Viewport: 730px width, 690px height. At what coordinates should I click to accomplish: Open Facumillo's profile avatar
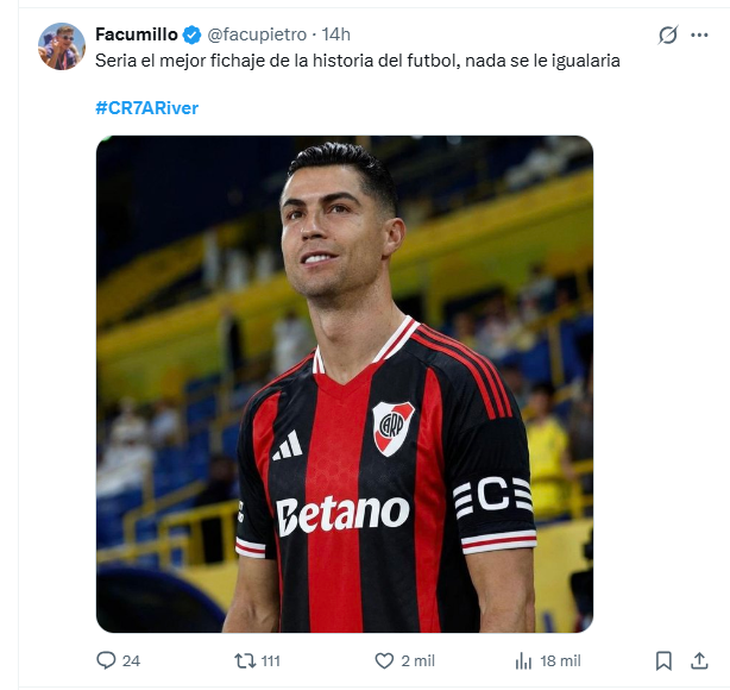coord(61,46)
